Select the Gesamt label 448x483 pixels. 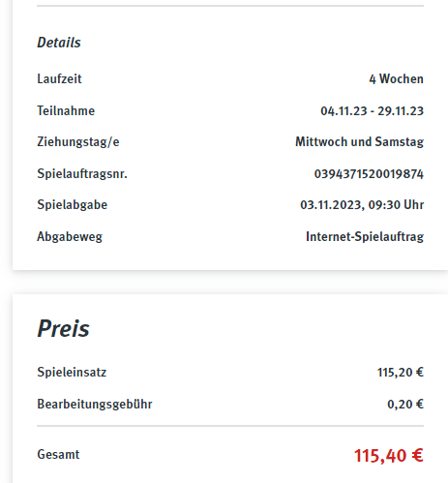coord(58,454)
